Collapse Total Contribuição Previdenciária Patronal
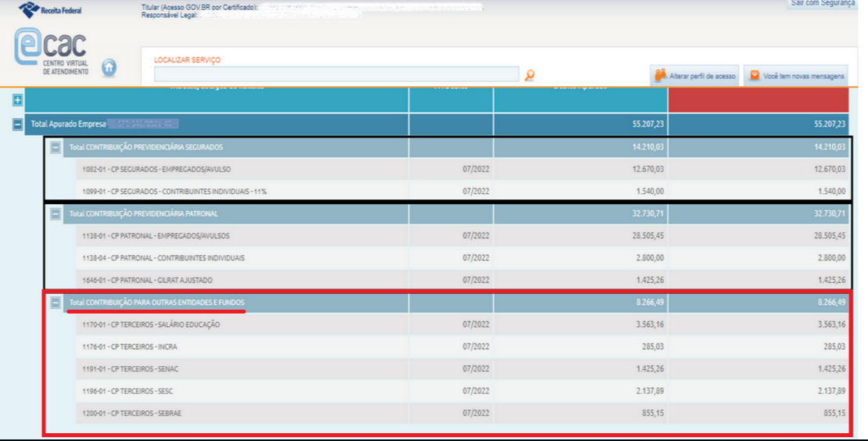Image resolution: width=868 pixels, height=441 pixels. pyautogui.click(x=55, y=213)
